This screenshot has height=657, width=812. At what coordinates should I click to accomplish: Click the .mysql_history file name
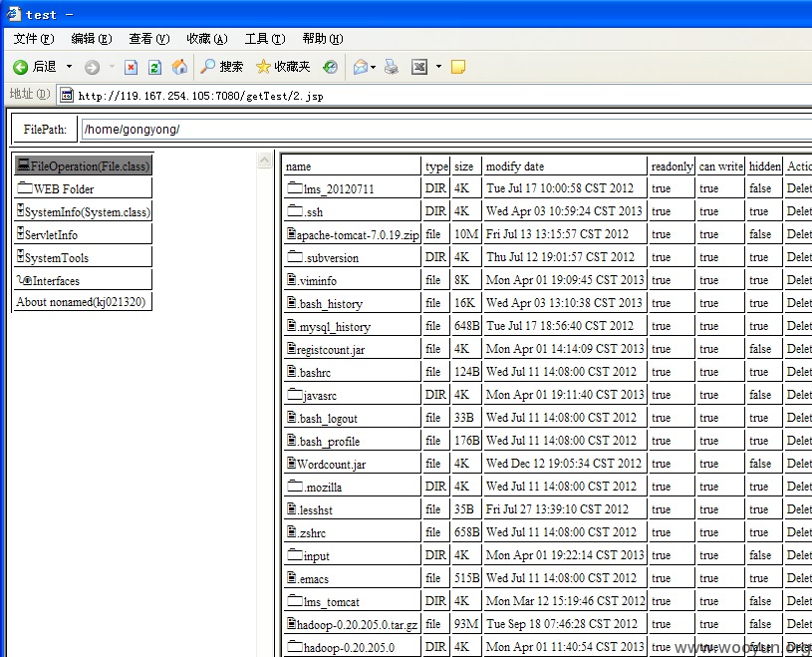pos(335,327)
